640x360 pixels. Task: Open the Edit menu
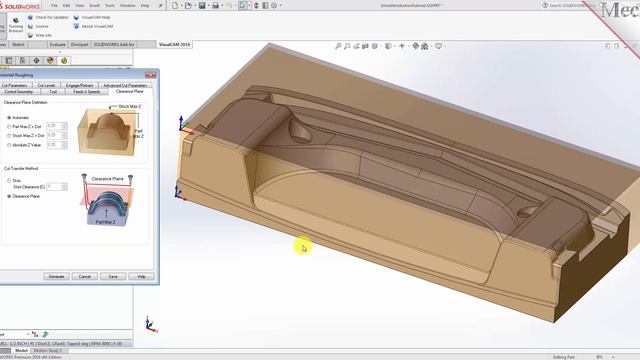[67, 6]
